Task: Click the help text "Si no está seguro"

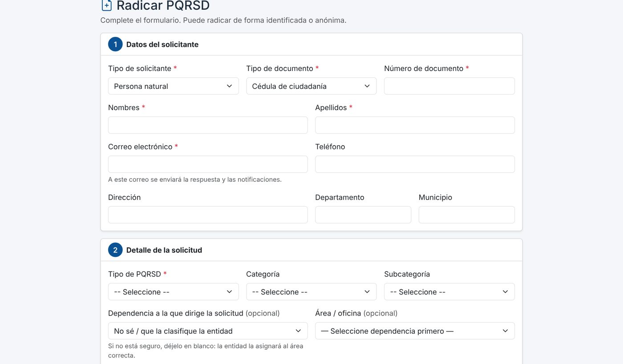Action: (206, 351)
